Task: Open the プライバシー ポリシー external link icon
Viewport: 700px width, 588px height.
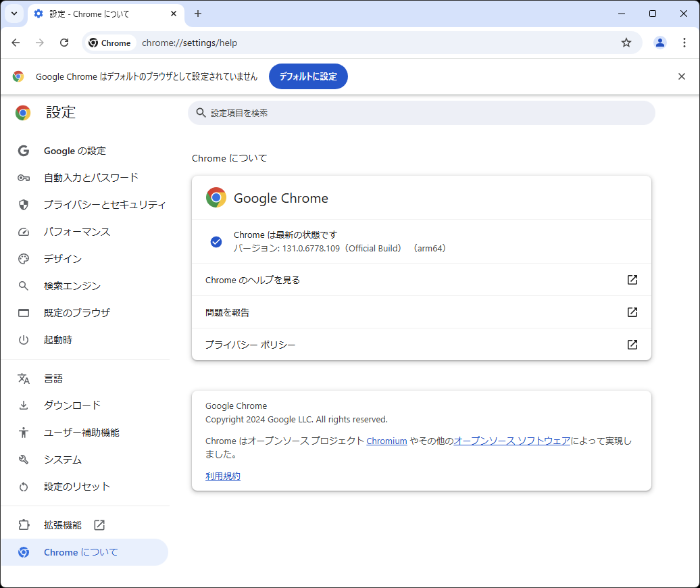Action: coord(632,344)
